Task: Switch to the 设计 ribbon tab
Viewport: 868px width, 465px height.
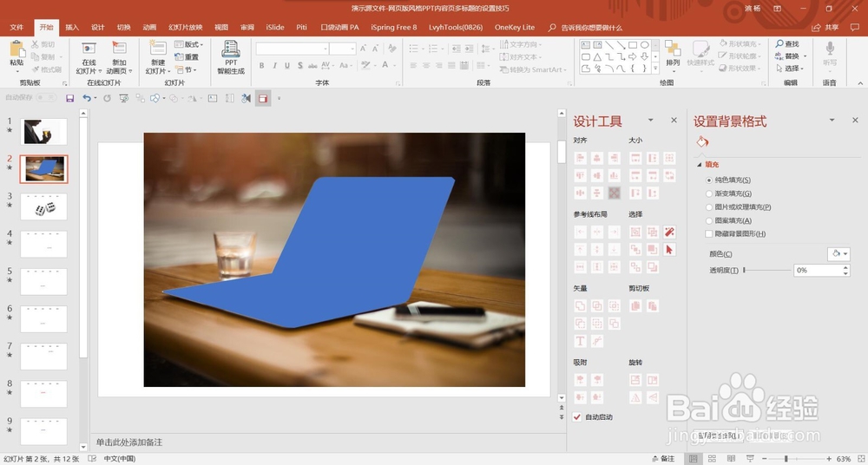Action: coord(98,27)
